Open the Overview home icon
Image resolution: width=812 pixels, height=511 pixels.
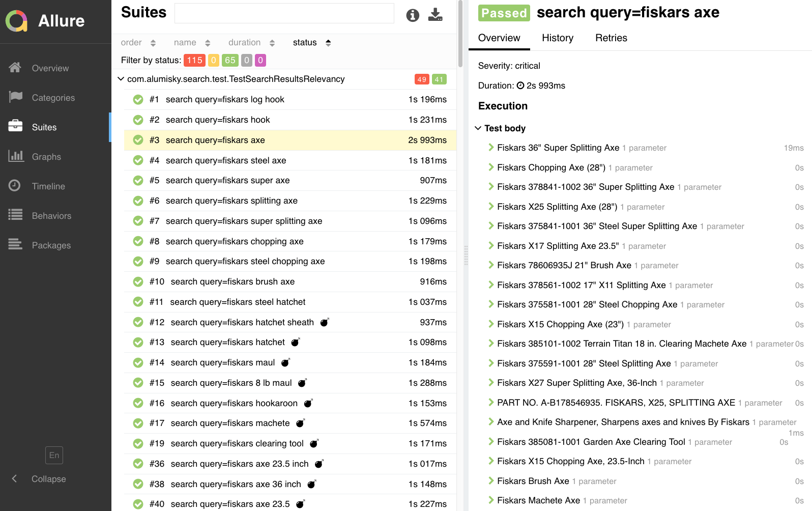15,68
